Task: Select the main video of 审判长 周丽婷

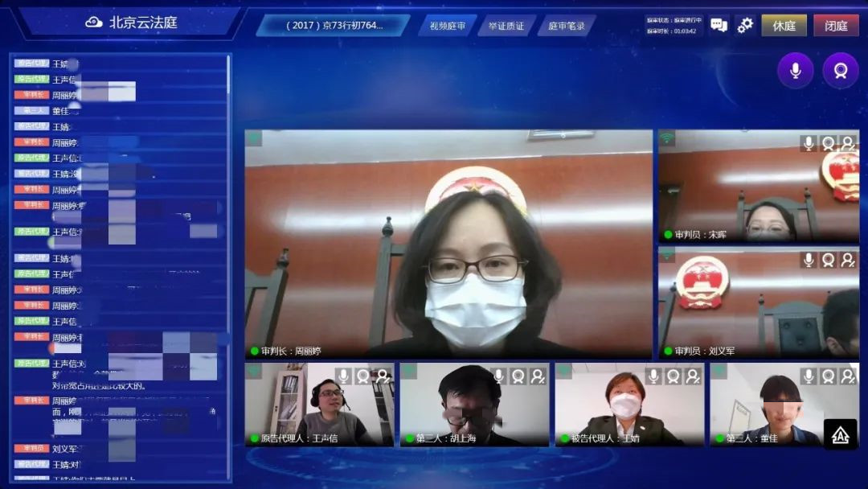Action: coord(448,244)
